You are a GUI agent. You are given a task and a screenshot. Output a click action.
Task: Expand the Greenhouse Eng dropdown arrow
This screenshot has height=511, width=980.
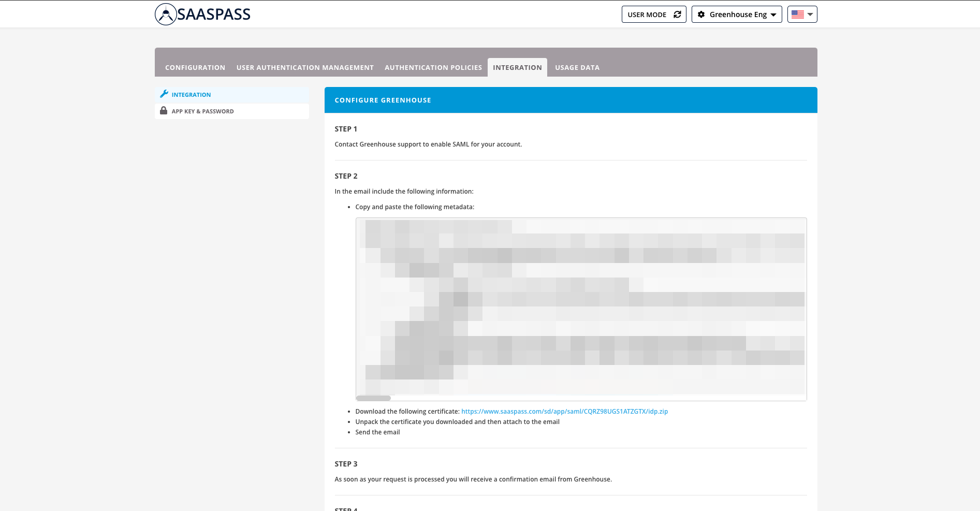pos(773,15)
